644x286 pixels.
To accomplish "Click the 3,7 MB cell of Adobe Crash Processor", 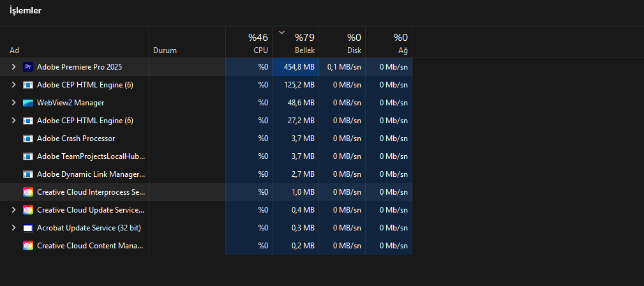I will tap(296, 139).
